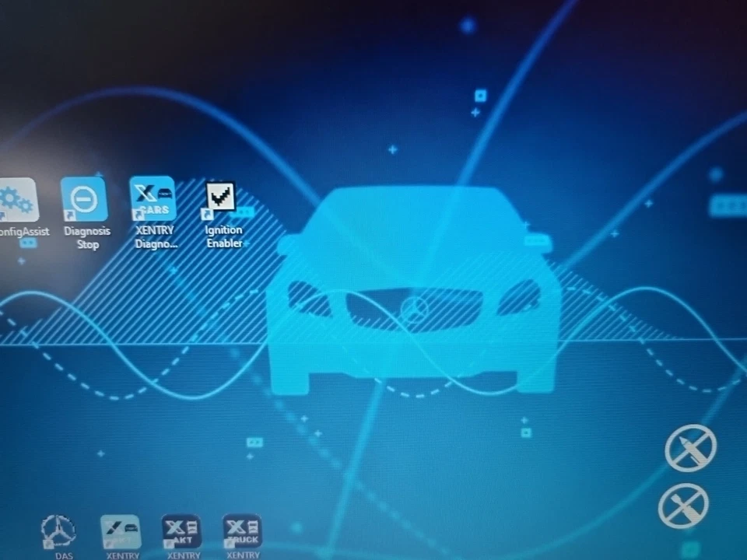Open the XENTRY AKT shortcut
Image resolution: width=747 pixels, height=560 pixels.
181,530
